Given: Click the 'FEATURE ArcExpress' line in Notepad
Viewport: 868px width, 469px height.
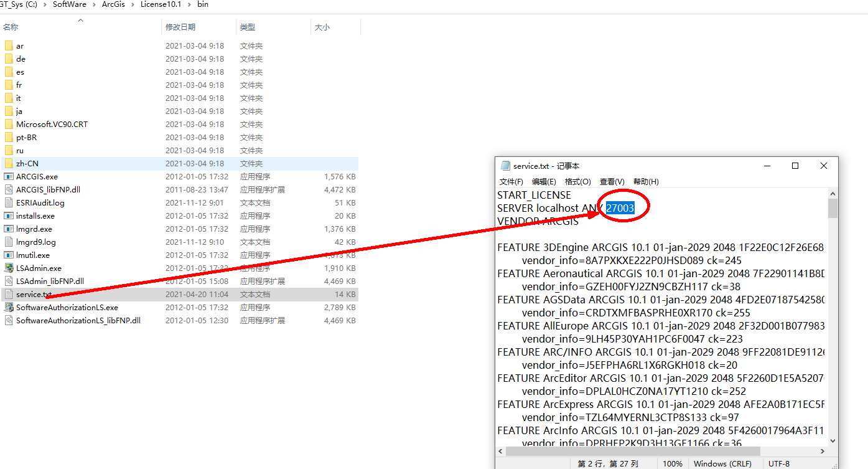Looking at the screenshot, I should [x=661, y=404].
